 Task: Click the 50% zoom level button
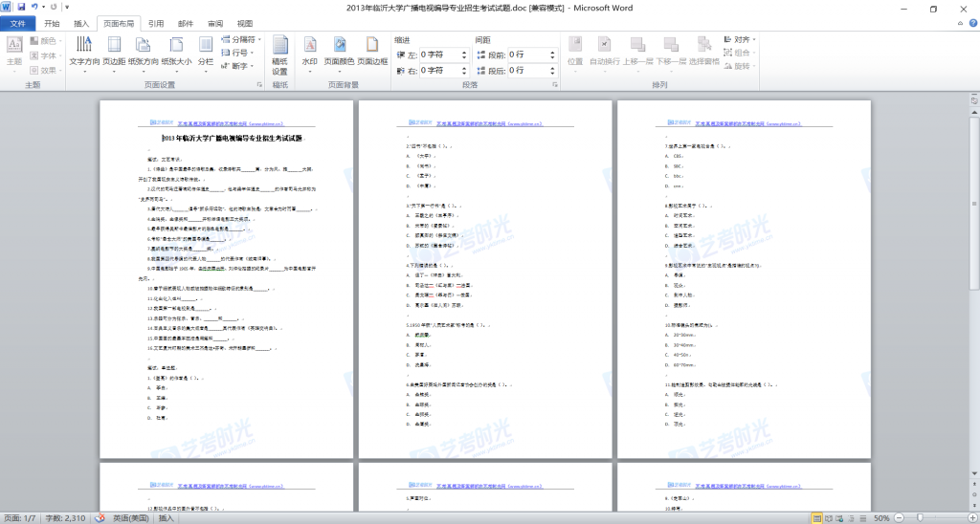click(x=880, y=517)
